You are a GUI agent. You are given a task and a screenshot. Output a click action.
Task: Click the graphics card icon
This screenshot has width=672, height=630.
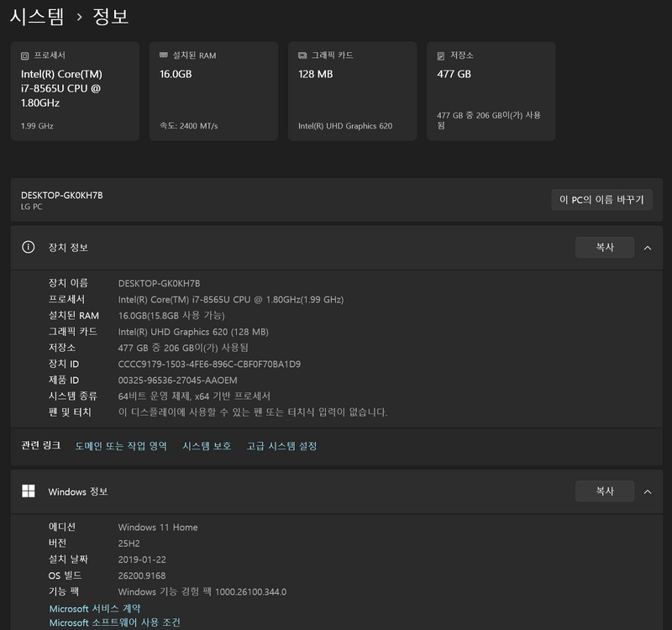click(302, 55)
